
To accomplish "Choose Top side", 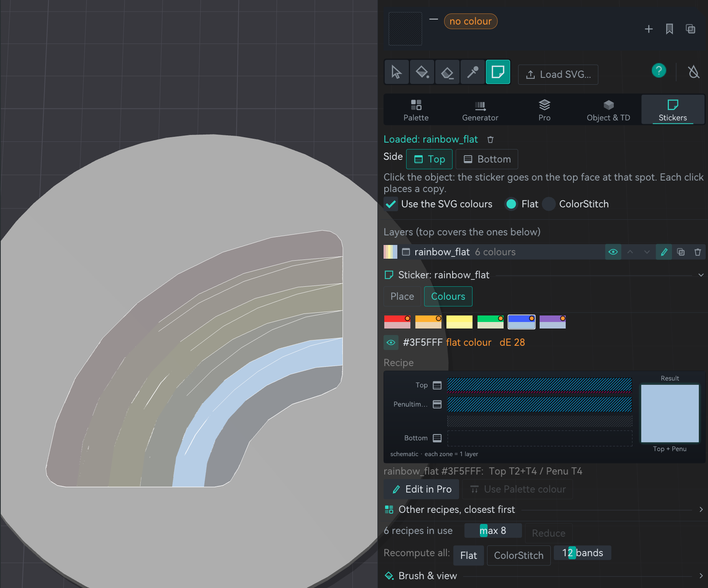I will [429, 159].
